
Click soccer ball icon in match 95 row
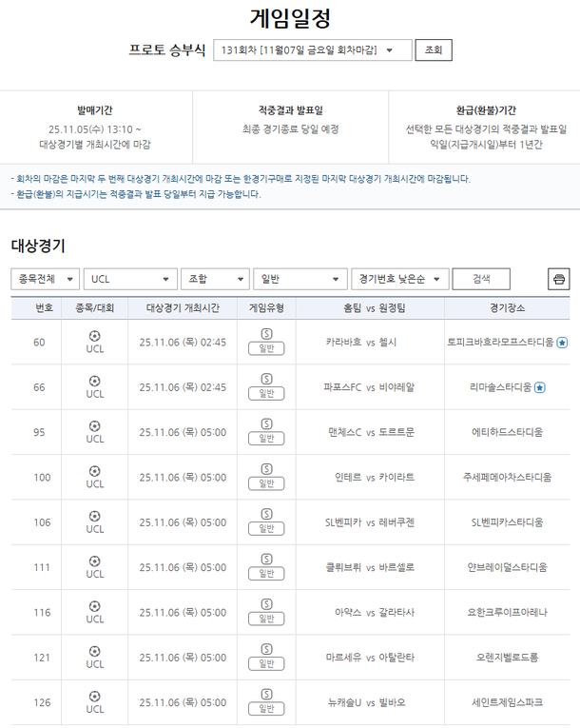tap(94, 425)
